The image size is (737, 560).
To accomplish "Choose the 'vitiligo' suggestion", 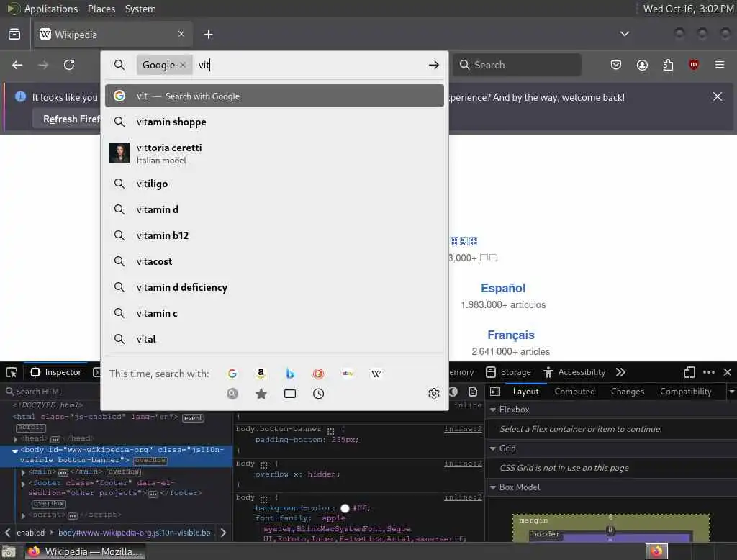I will 274,184.
